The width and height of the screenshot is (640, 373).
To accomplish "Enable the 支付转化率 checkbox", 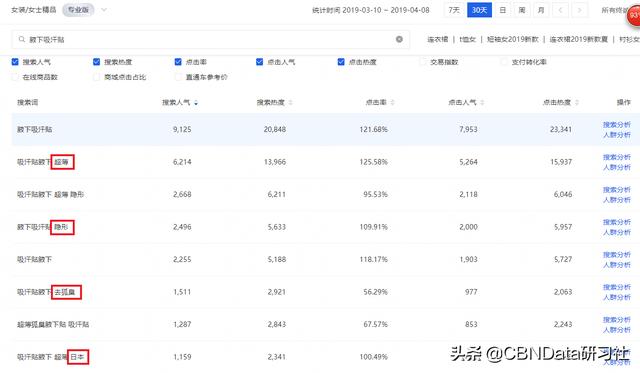I will pyautogui.click(x=504, y=62).
